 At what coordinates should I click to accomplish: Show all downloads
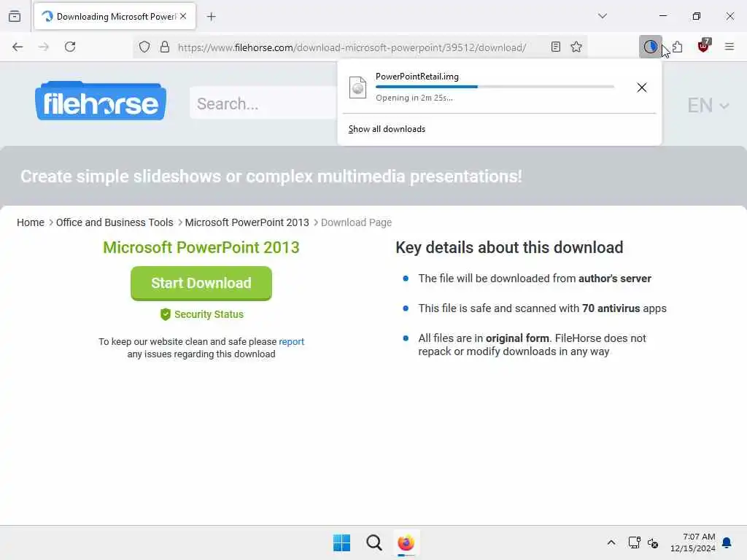click(x=387, y=129)
